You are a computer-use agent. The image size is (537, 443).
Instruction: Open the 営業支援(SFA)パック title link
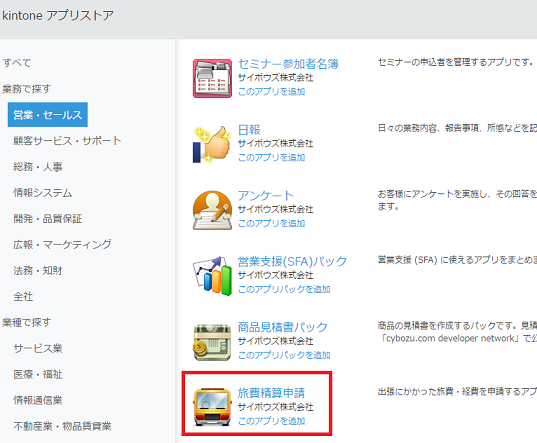coord(292,262)
